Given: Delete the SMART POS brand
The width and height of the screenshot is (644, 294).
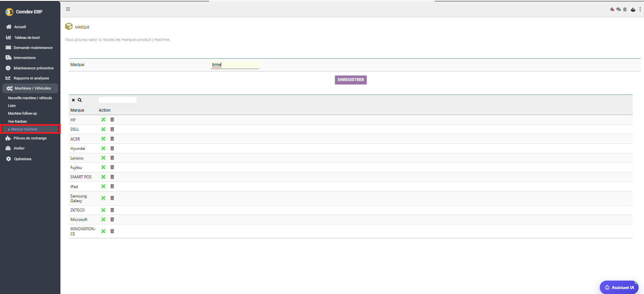Looking at the screenshot, I should (x=112, y=177).
